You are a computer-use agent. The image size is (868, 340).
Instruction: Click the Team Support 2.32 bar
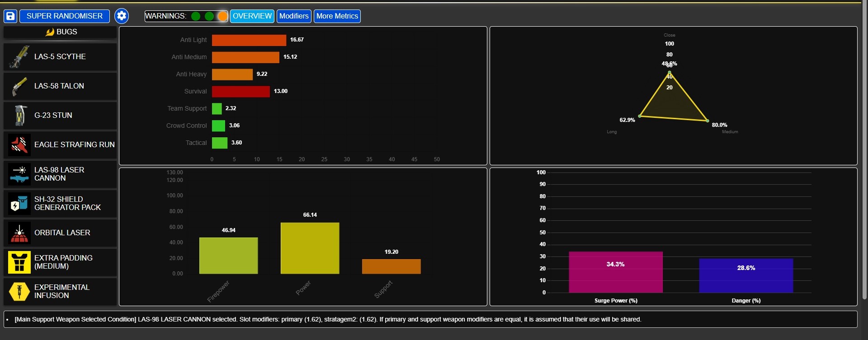coord(217,109)
